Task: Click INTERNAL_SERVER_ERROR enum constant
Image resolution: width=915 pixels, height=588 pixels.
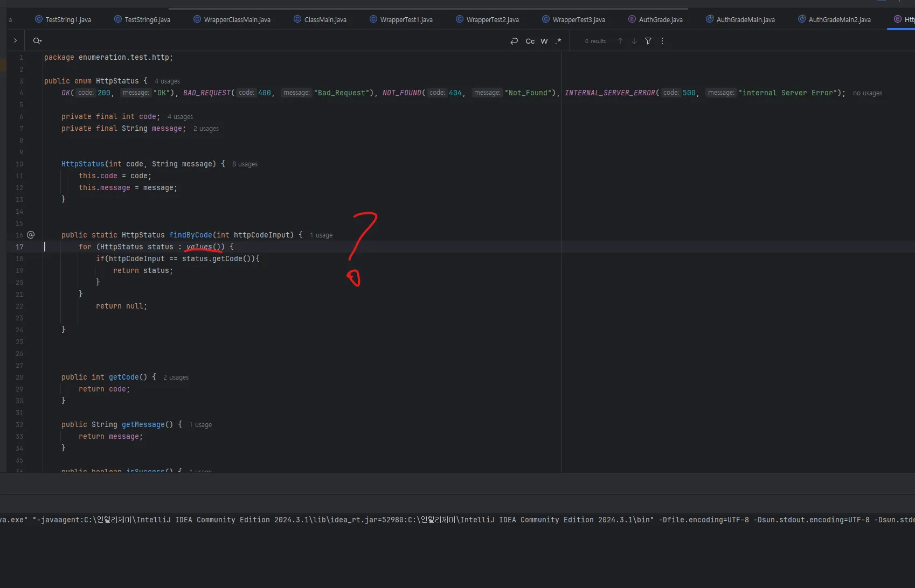Action: [x=610, y=93]
